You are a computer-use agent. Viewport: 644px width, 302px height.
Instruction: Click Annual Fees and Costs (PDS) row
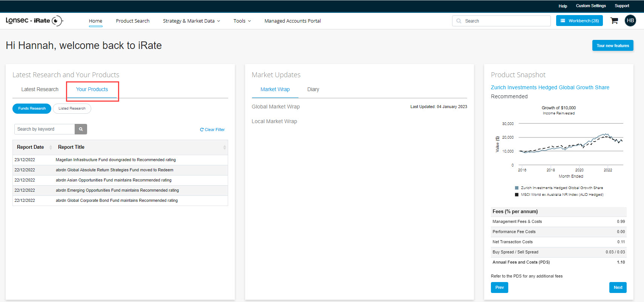559,262
